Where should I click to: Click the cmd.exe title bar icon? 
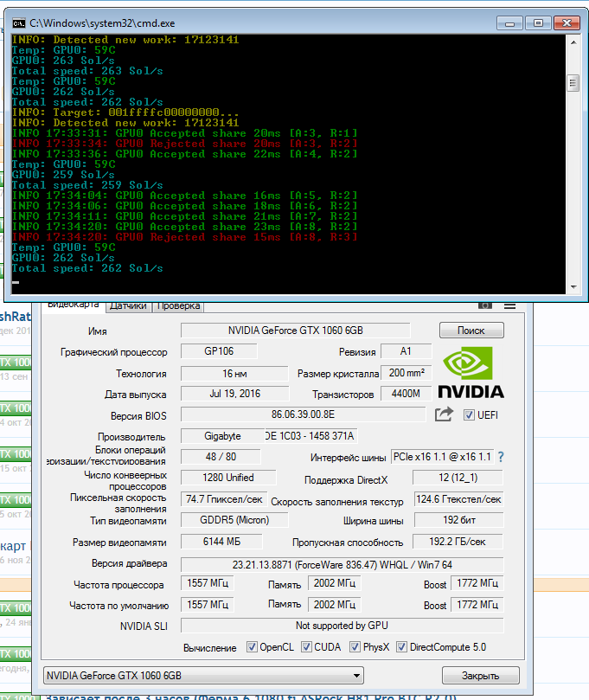click(x=19, y=23)
